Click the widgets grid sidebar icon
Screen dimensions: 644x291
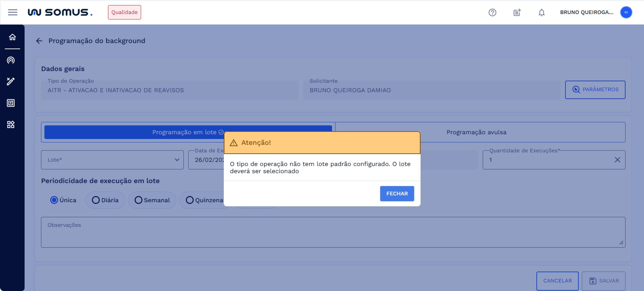point(11,124)
